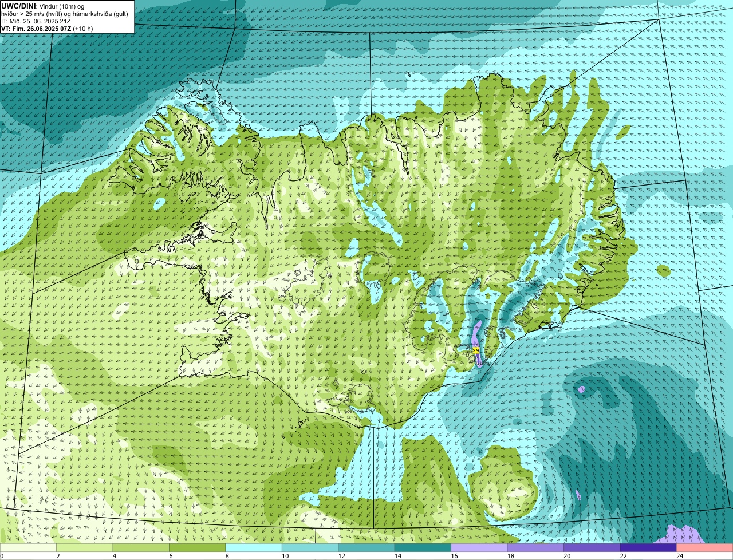Select the pink above-24 m/s color swatch
This screenshot has height=560, width=733.
pyautogui.click(x=705, y=548)
